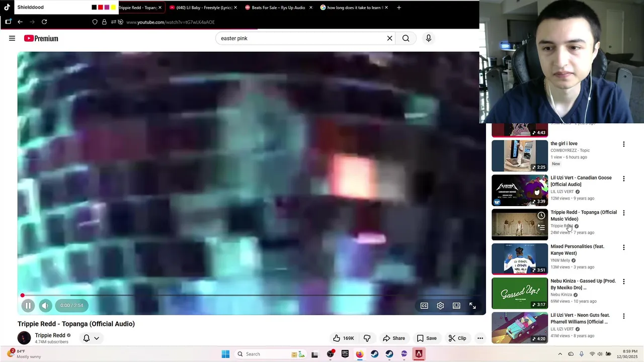This screenshot has height=362, width=644.
Task: Open the YouTube hamburger guide menu
Action: pos(12,38)
